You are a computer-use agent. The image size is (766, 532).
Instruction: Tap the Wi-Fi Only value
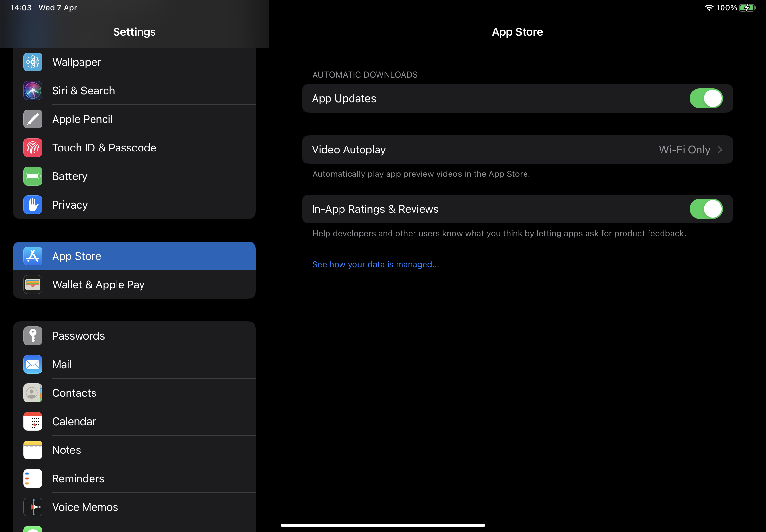tap(684, 150)
